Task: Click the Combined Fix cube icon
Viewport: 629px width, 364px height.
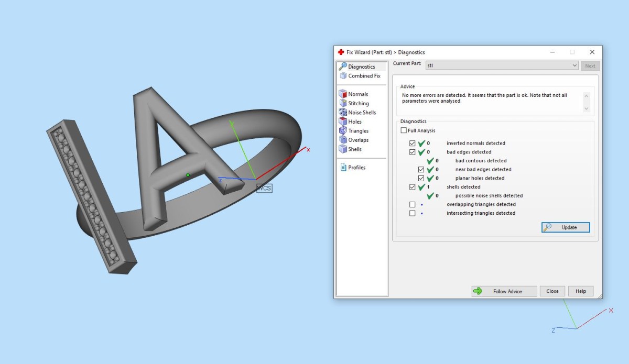Action: click(x=343, y=76)
